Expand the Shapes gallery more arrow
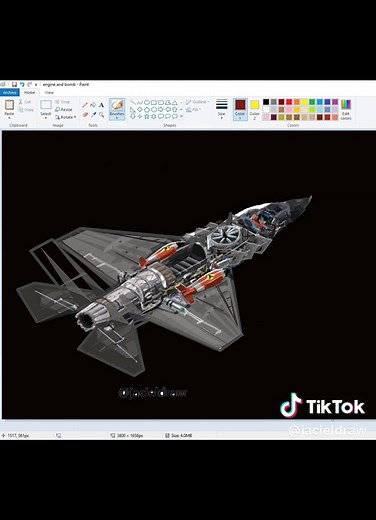This screenshot has height=520, width=376. coord(181,116)
